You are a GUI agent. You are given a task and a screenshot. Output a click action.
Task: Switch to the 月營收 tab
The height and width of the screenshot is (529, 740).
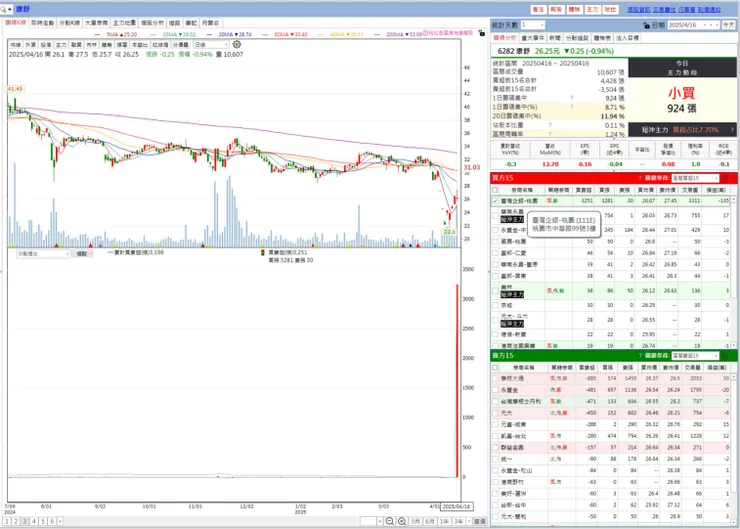pos(210,23)
